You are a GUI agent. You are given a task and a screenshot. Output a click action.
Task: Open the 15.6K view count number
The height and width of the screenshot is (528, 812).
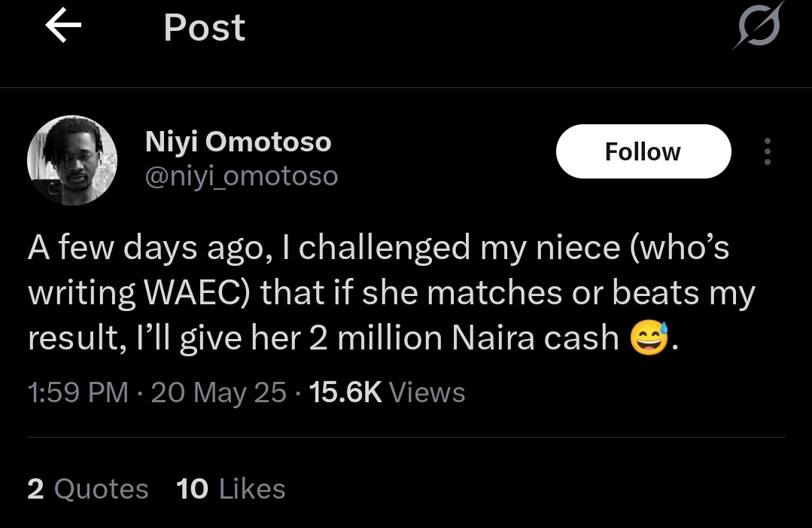(345, 392)
